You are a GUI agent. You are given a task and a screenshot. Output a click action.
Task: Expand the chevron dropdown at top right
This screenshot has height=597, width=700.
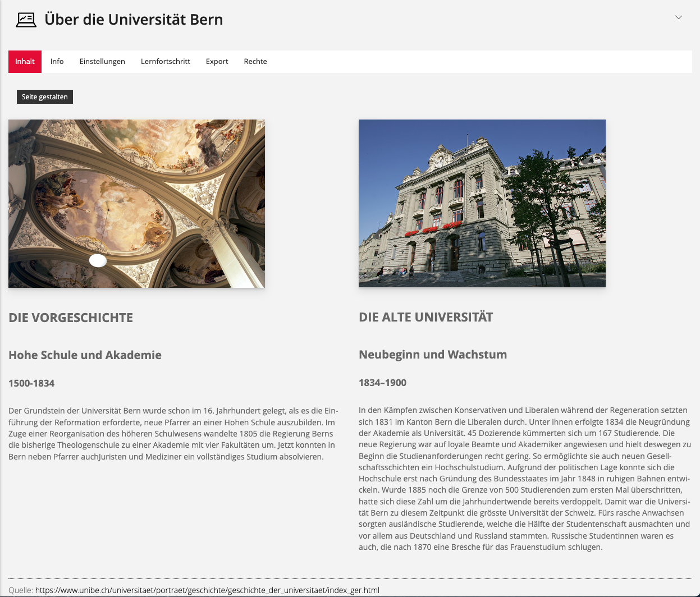tap(678, 17)
